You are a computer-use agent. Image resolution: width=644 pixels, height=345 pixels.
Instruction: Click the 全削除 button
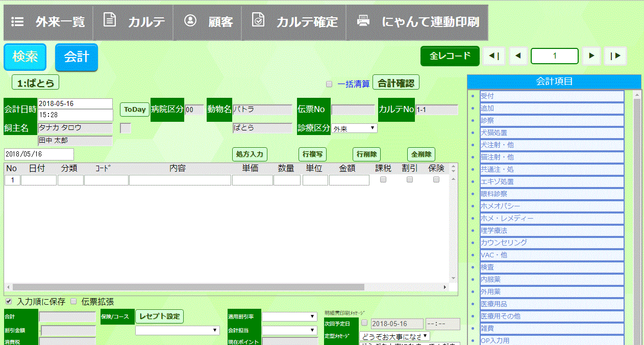click(421, 154)
